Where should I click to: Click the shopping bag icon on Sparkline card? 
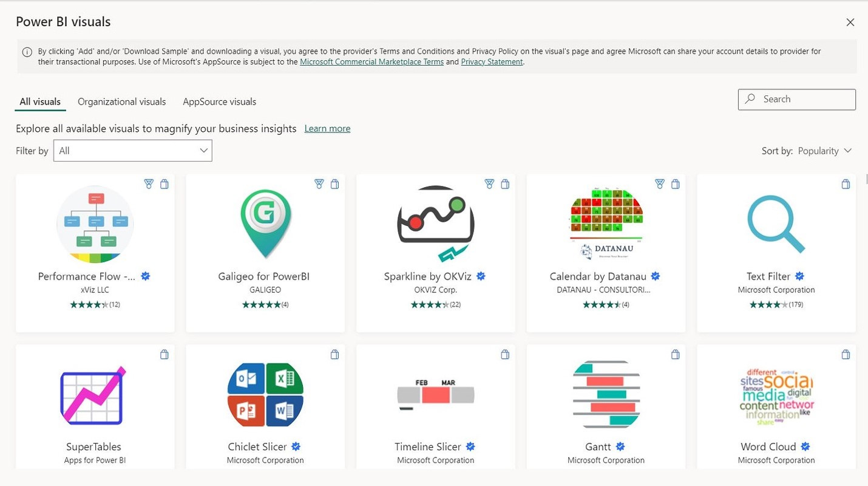click(x=506, y=184)
